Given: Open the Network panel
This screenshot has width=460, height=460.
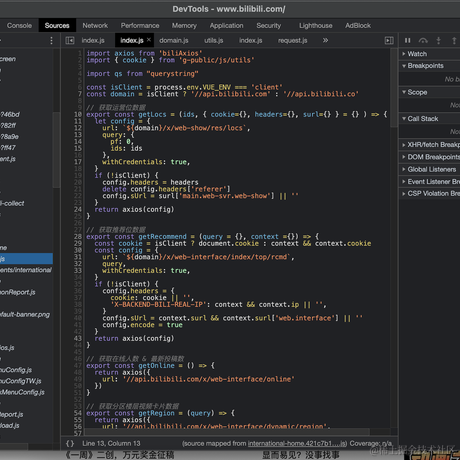Looking at the screenshot, I should 95,25.
